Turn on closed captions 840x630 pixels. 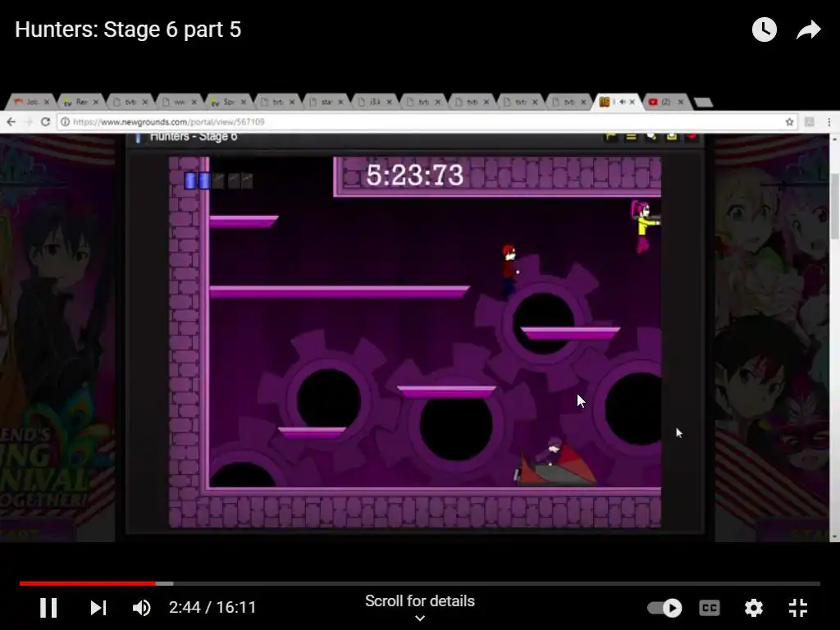pyautogui.click(x=710, y=608)
